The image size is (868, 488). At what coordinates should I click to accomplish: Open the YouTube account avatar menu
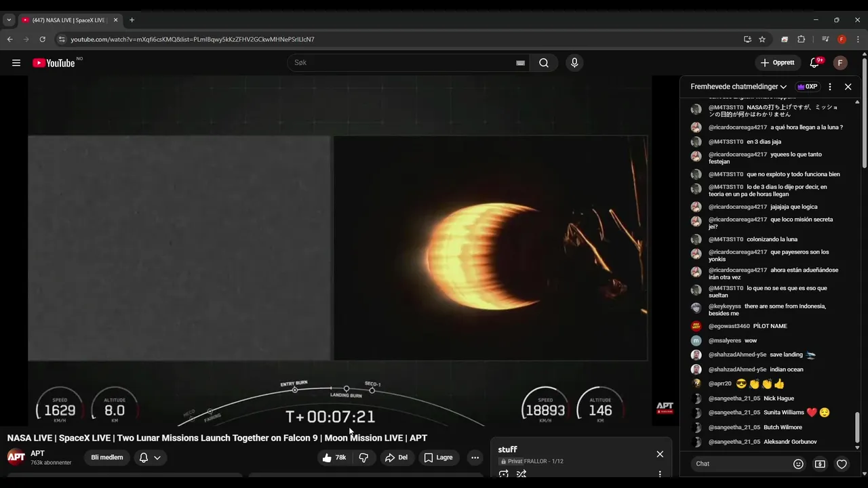[x=840, y=63]
